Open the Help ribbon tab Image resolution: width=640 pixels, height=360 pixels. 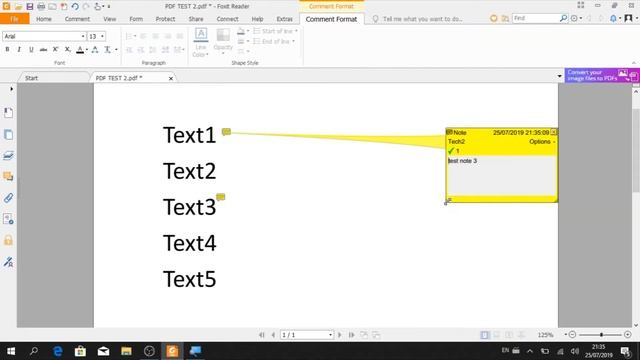(x=257, y=19)
